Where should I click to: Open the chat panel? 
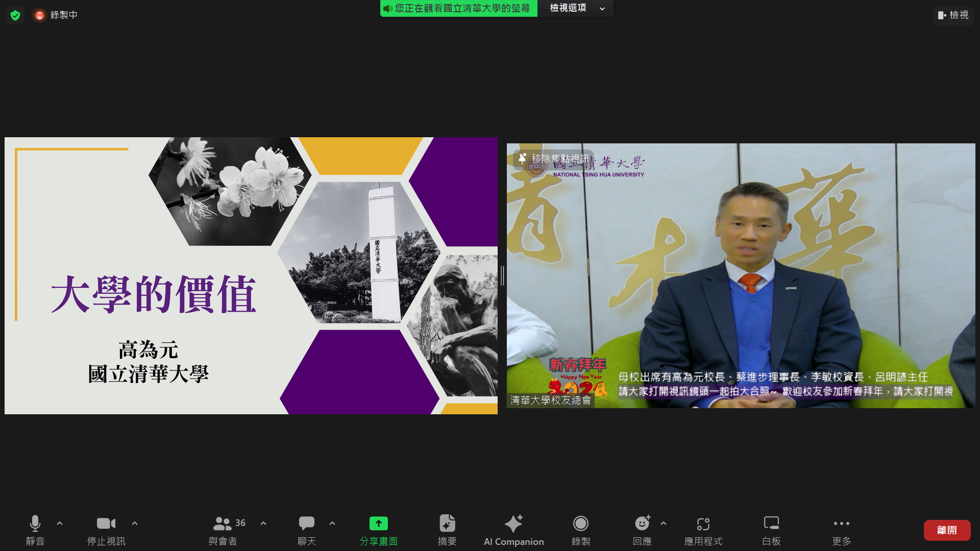pos(307,530)
